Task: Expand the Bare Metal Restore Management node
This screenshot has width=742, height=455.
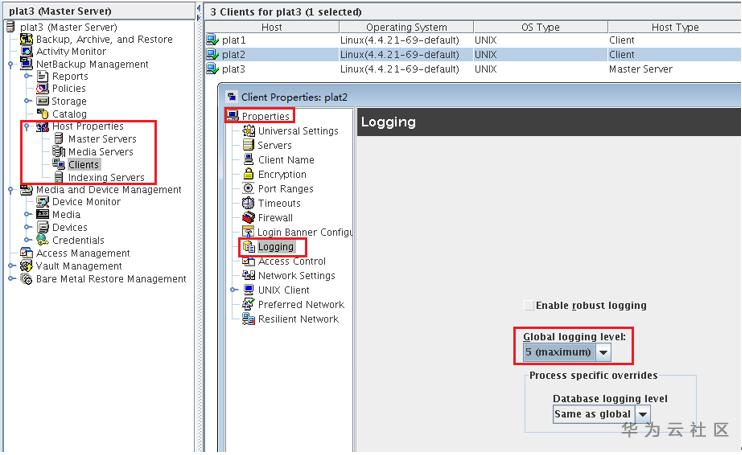Action: 11,279
